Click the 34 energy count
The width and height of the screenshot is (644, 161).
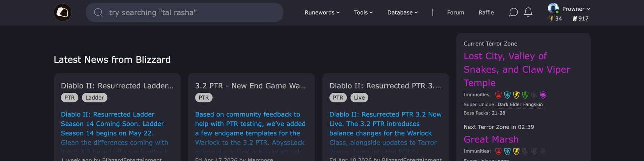(x=558, y=19)
